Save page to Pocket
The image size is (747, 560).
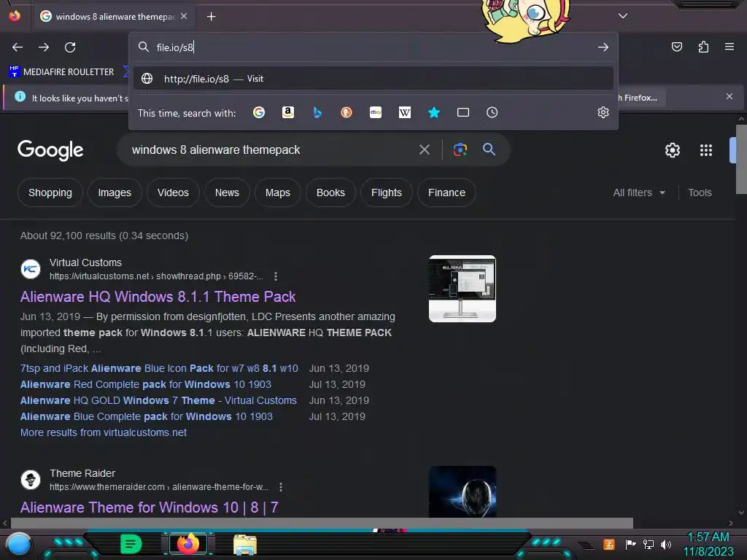click(677, 47)
